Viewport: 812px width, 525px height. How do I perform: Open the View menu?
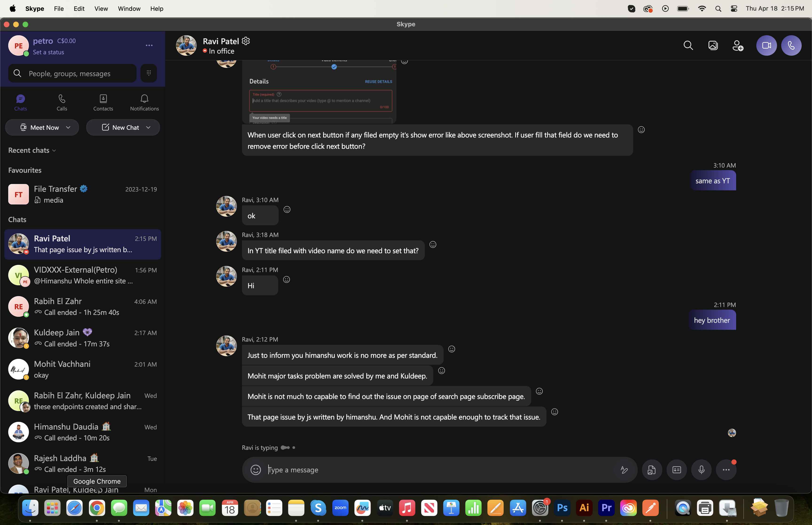pyautogui.click(x=101, y=8)
